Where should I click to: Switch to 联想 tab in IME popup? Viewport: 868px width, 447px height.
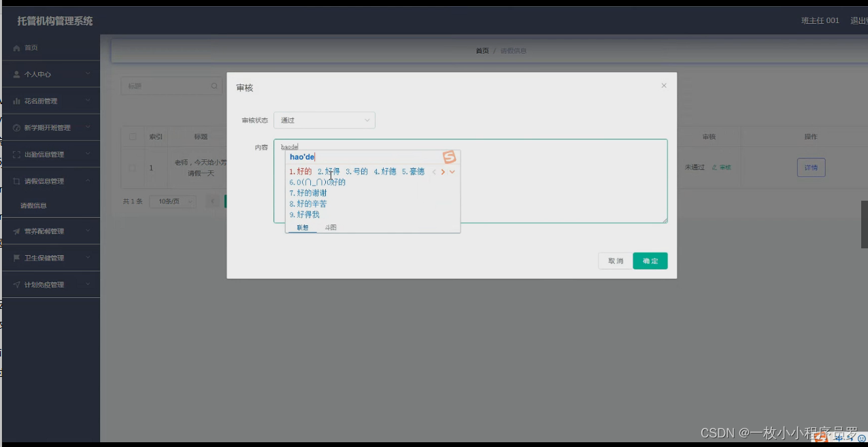coord(302,227)
